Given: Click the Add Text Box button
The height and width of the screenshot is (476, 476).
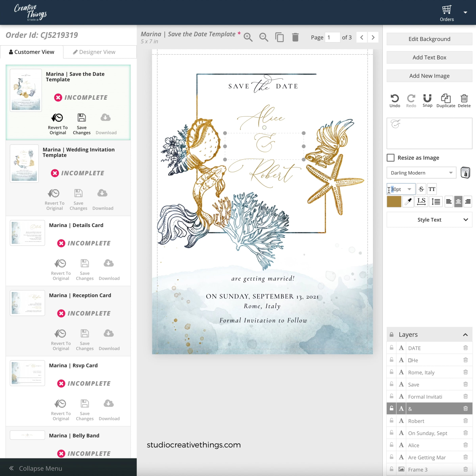Looking at the screenshot, I should [x=429, y=57].
